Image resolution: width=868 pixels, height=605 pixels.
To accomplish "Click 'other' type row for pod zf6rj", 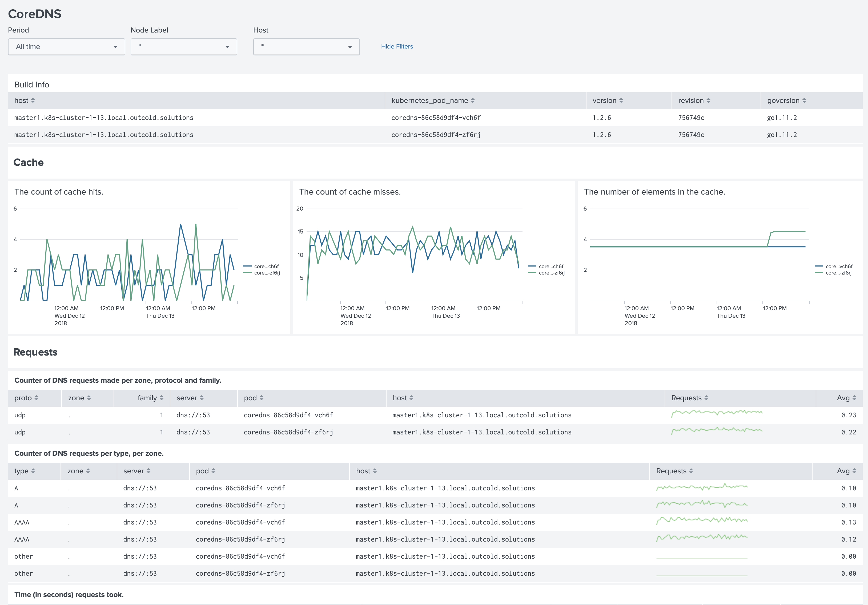I will tap(435, 574).
